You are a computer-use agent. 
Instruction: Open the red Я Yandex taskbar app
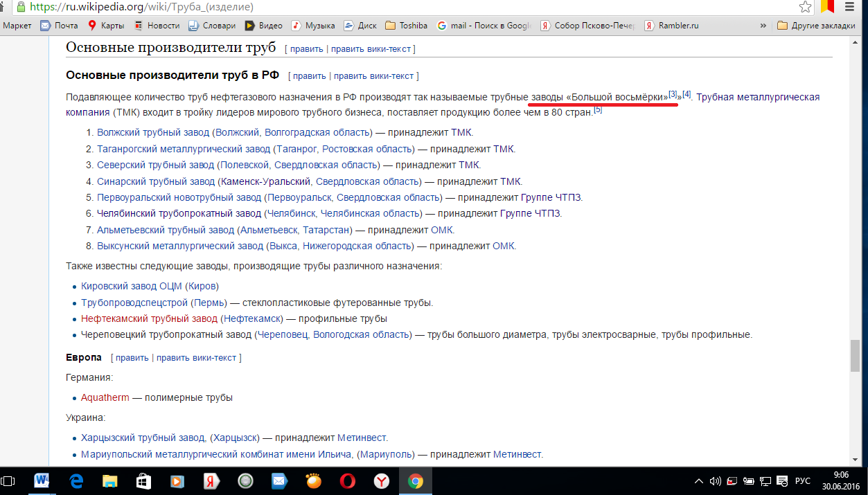pos(212,480)
